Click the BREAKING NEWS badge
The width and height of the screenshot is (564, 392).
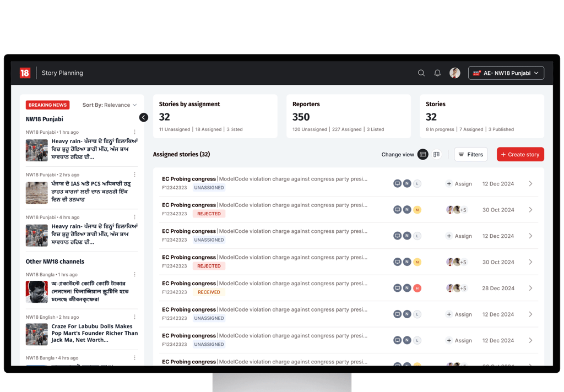47,105
